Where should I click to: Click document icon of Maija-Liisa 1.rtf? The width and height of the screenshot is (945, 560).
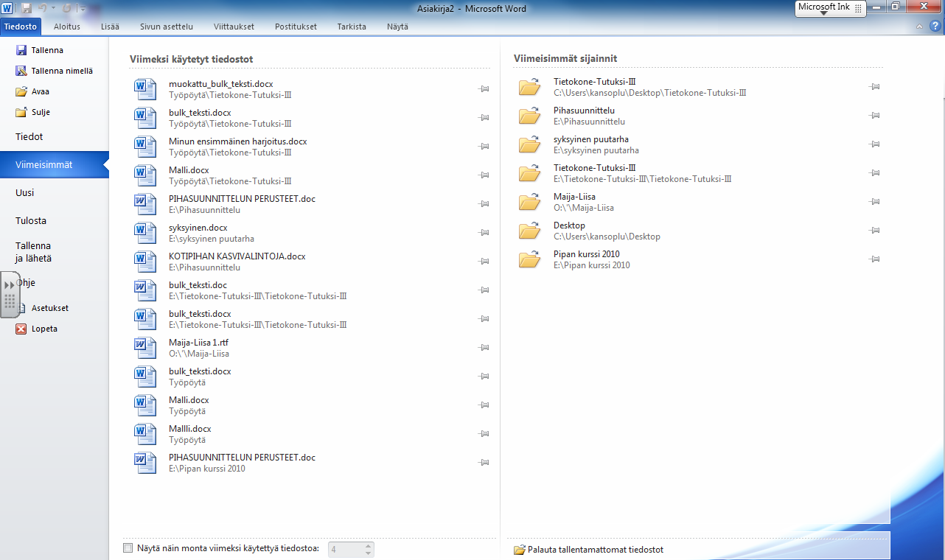[x=145, y=349]
